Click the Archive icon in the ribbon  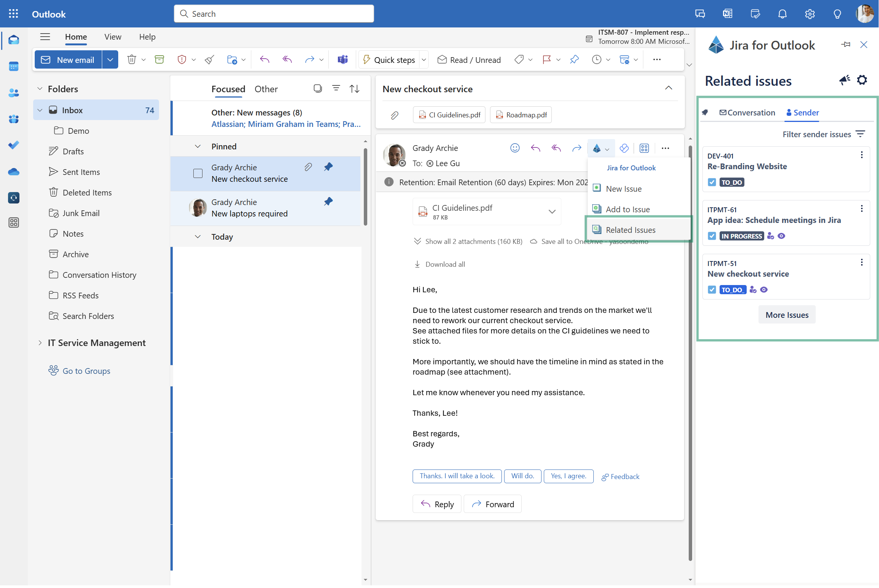[159, 60]
